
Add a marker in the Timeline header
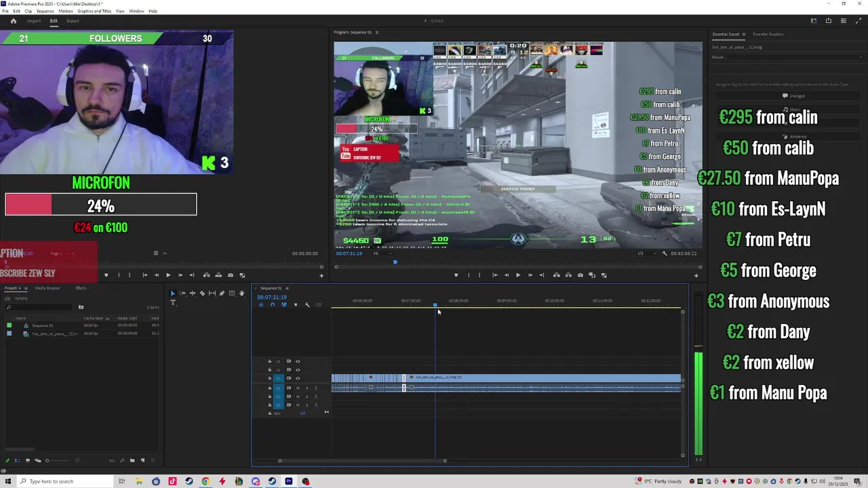(x=295, y=305)
